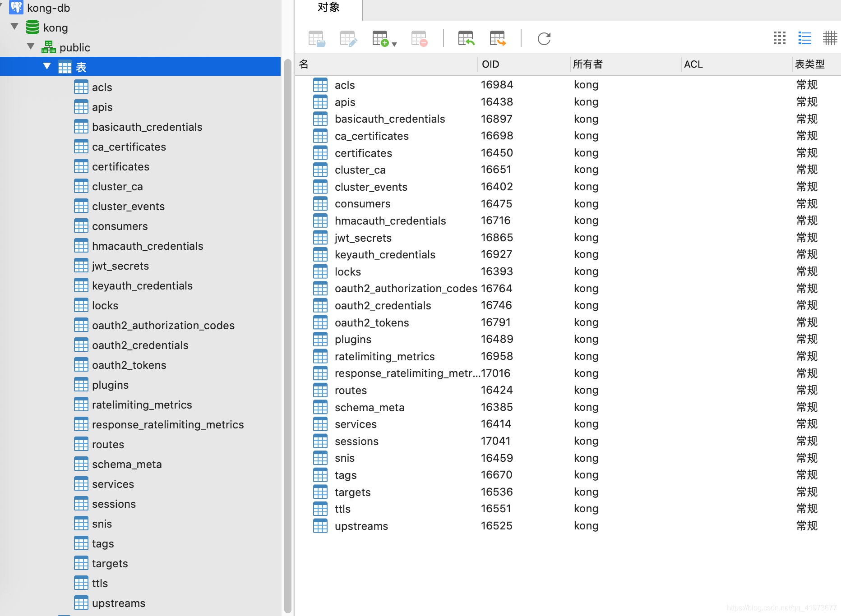Switch to detail view
Viewport: 841px width, 616px height.
tap(830, 38)
